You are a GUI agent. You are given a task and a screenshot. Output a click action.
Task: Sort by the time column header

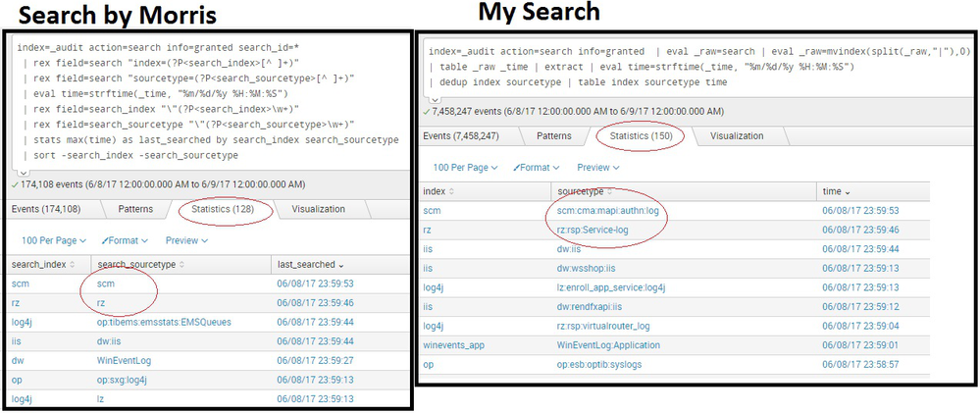(834, 192)
